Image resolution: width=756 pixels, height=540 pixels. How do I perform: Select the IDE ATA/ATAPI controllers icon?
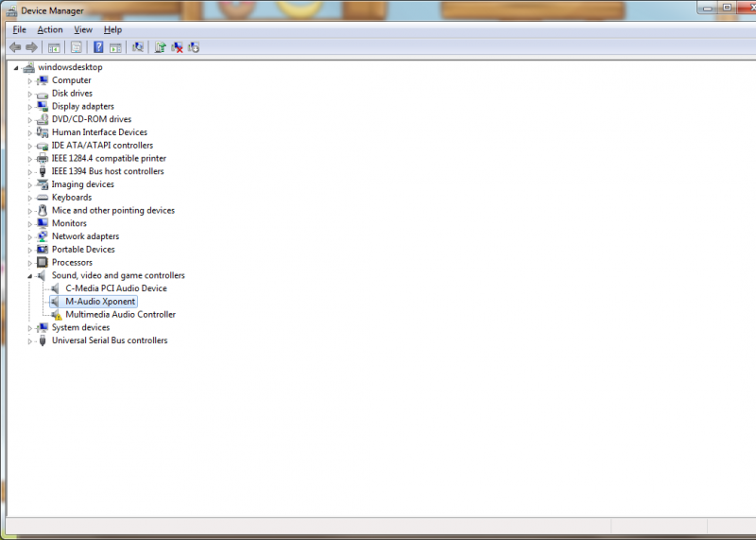(x=43, y=146)
